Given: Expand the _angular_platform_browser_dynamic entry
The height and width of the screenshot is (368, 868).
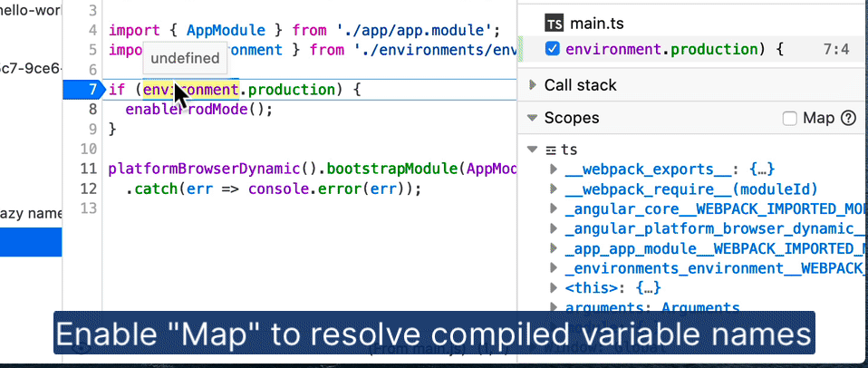Looking at the screenshot, I should [x=554, y=228].
